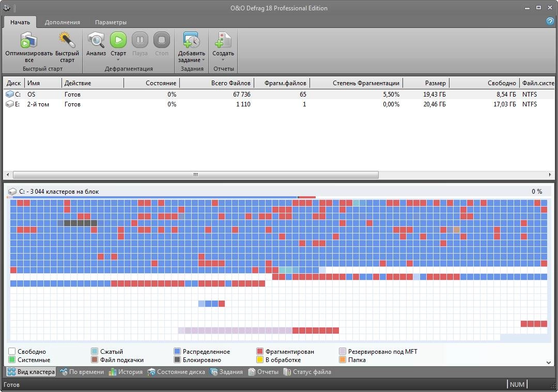Click the lavender MFT reserved cluster strip

coord(235,331)
